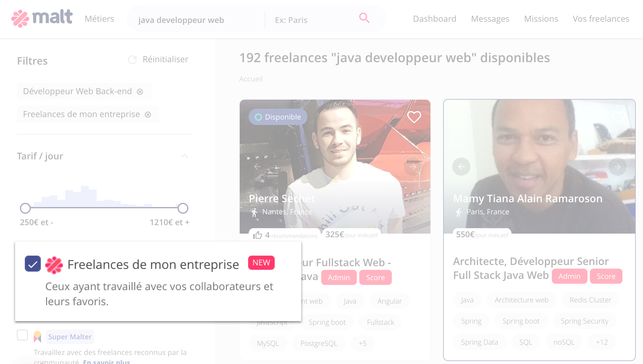Click the Spring Data skill tag

(479, 342)
